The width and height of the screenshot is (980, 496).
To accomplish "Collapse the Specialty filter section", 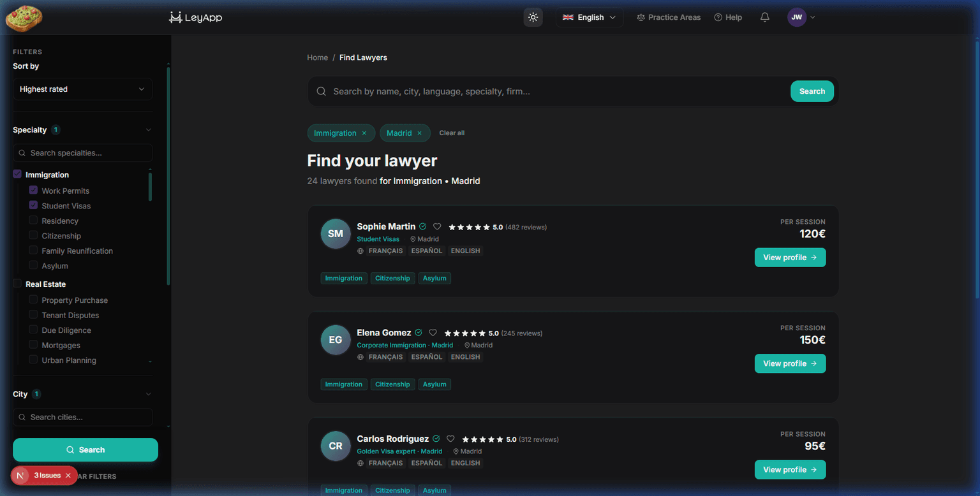I will click(x=148, y=129).
